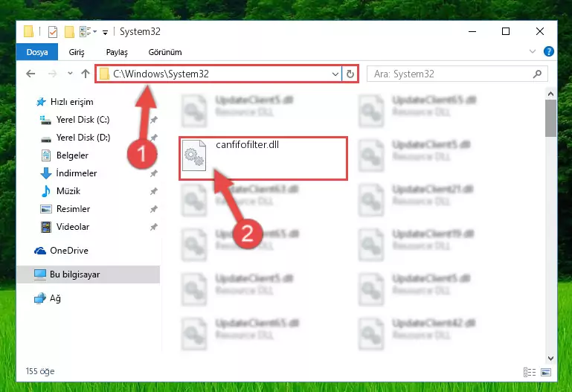This screenshot has height=392, width=572.
Task: Open Customize Quick Access Toolbar dropdown
Action: pos(105,33)
